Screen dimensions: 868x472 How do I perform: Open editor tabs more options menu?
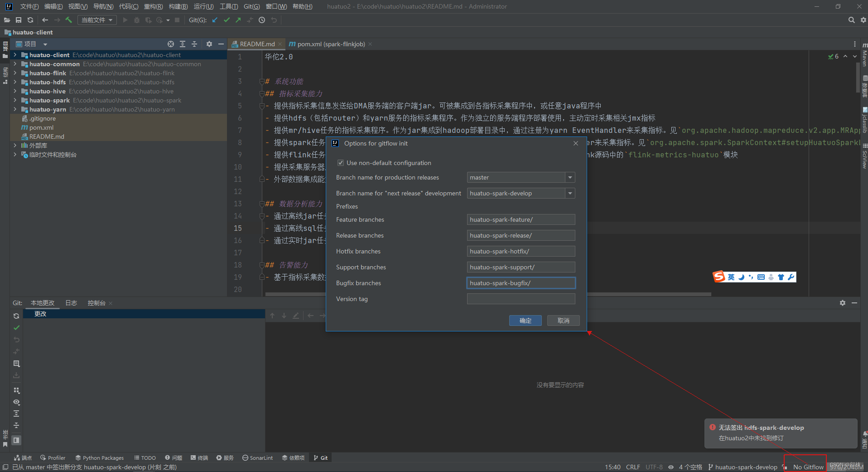(x=855, y=44)
